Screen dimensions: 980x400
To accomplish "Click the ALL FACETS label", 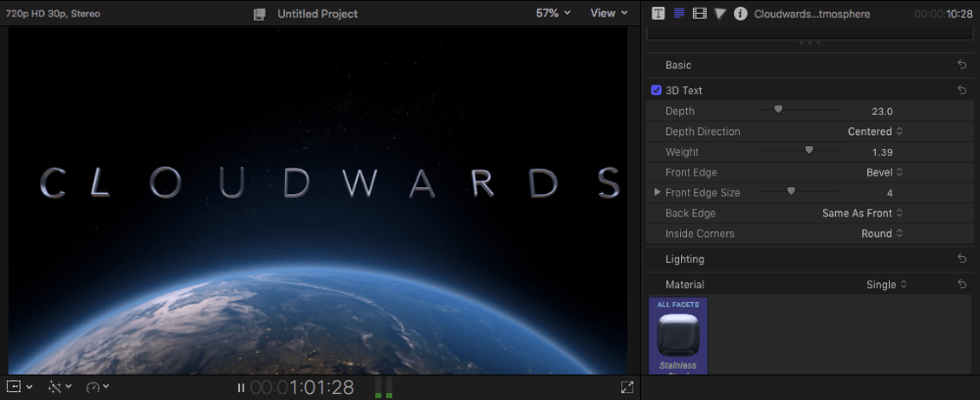I will point(677,304).
